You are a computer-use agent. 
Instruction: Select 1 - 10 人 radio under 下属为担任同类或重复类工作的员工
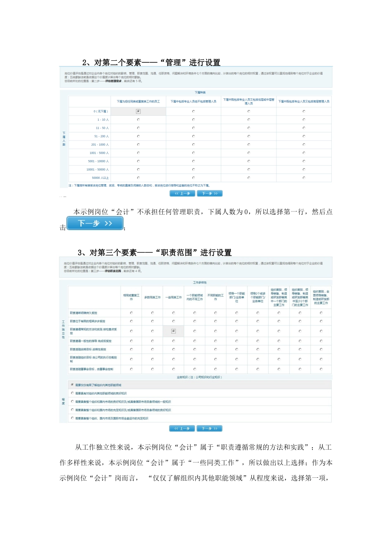pyautogui.click(x=138, y=120)
